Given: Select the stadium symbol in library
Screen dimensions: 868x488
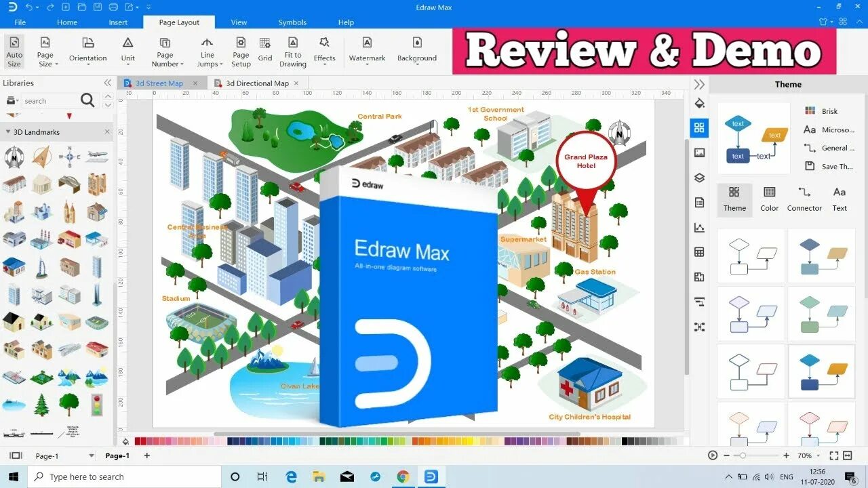Looking at the screenshot, I should [x=97, y=323].
